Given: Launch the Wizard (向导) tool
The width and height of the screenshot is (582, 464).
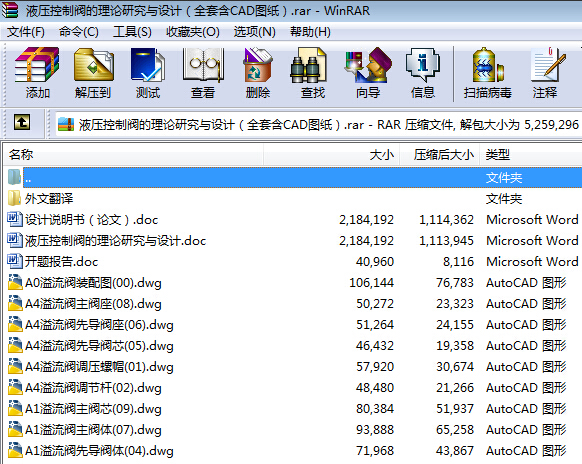Looking at the screenshot, I should (367, 65).
